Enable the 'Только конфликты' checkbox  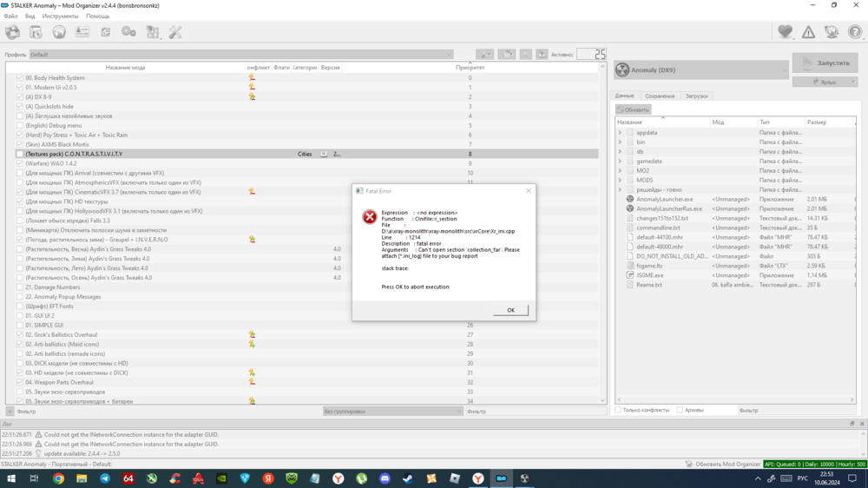(619, 410)
